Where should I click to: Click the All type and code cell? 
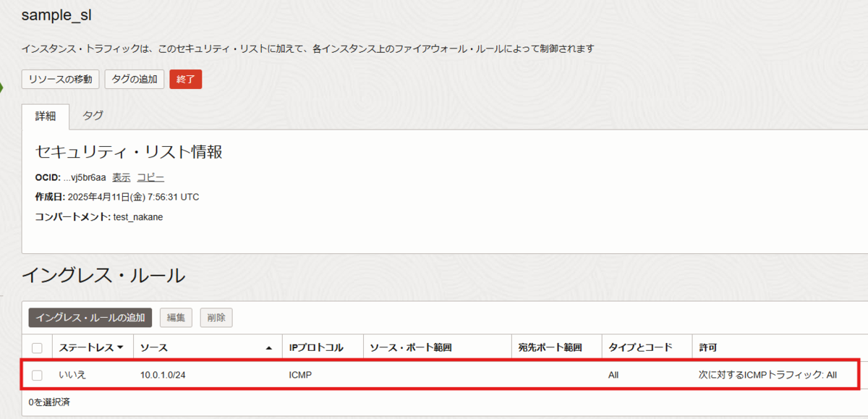[x=614, y=375]
